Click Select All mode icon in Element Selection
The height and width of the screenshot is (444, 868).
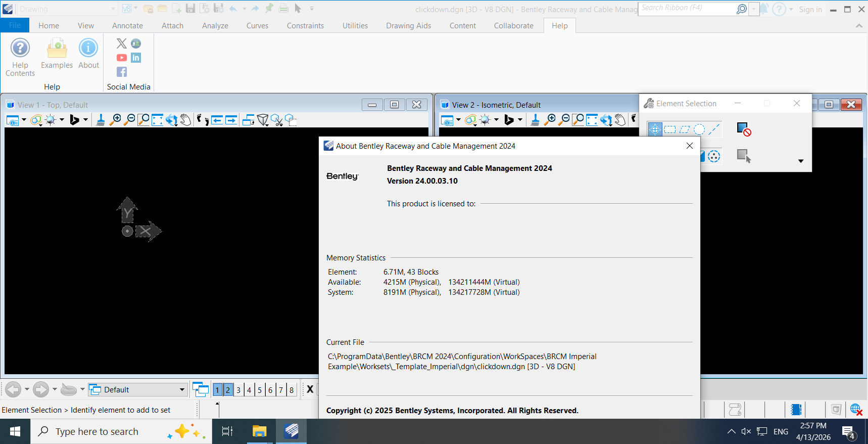click(x=714, y=157)
